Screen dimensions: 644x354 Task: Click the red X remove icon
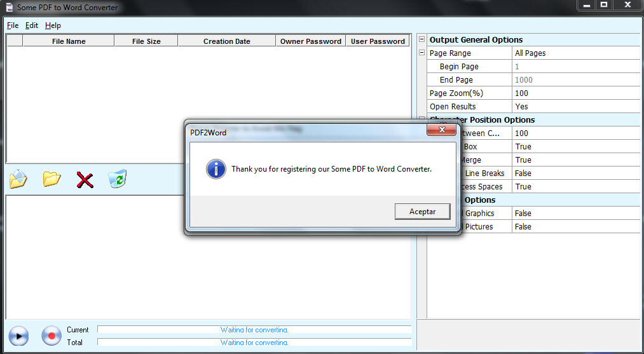click(x=85, y=180)
